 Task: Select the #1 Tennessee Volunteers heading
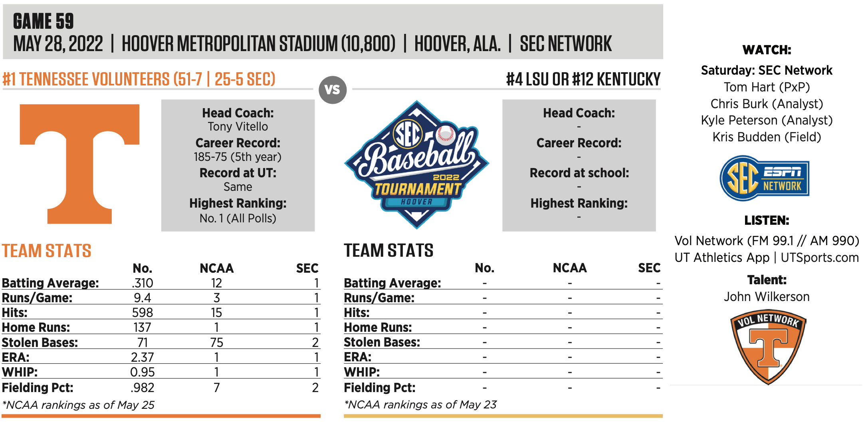(x=139, y=79)
